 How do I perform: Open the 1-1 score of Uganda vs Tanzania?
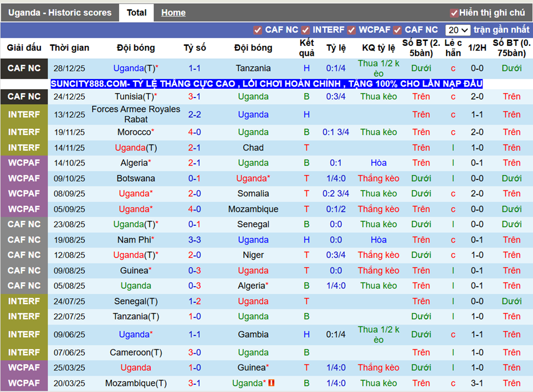(194, 68)
